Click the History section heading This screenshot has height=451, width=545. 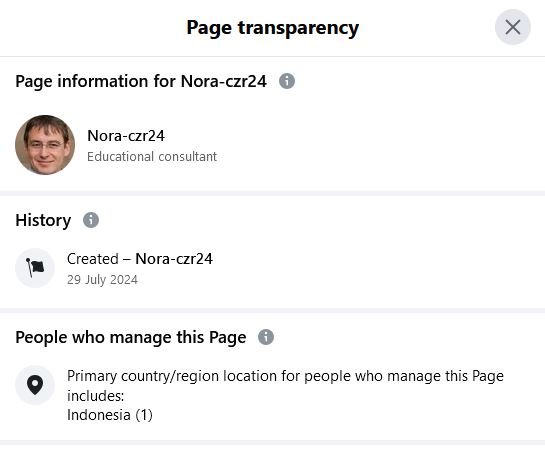click(x=43, y=220)
